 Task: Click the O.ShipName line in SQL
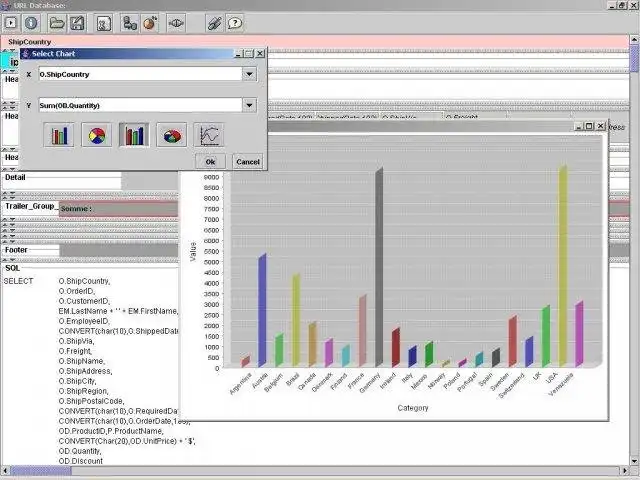click(x=82, y=361)
